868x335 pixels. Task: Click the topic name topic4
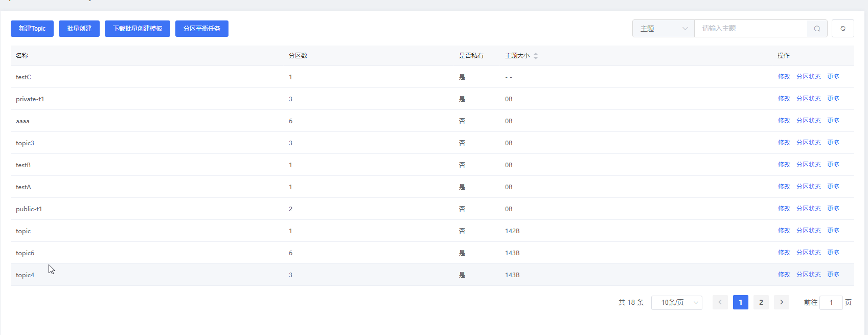click(25, 275)
